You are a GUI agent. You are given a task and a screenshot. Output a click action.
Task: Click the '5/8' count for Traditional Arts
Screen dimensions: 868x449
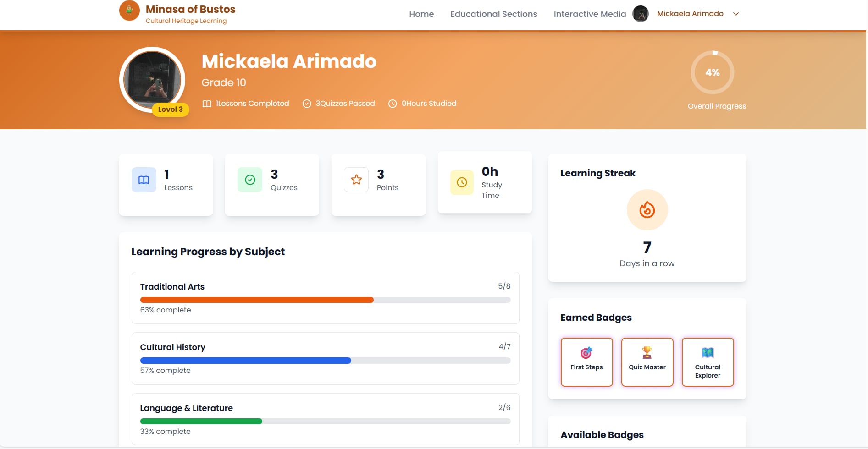[504, 286]
